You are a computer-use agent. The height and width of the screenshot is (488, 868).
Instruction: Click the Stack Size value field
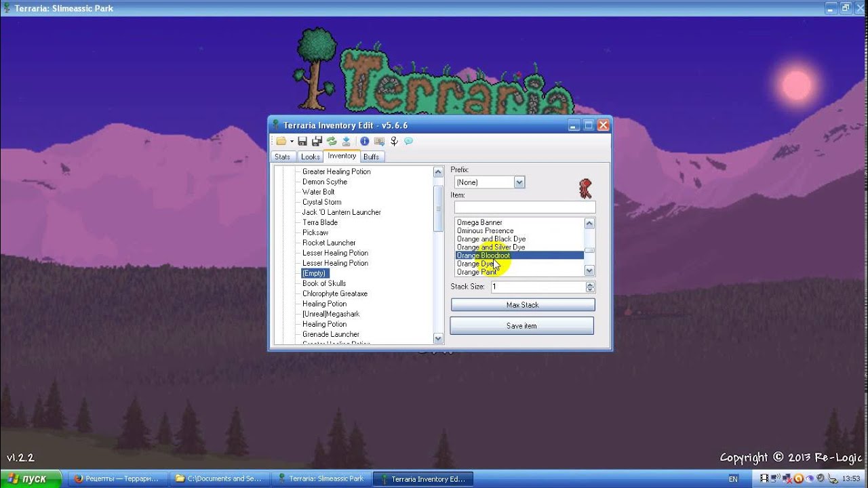point(538,287)
